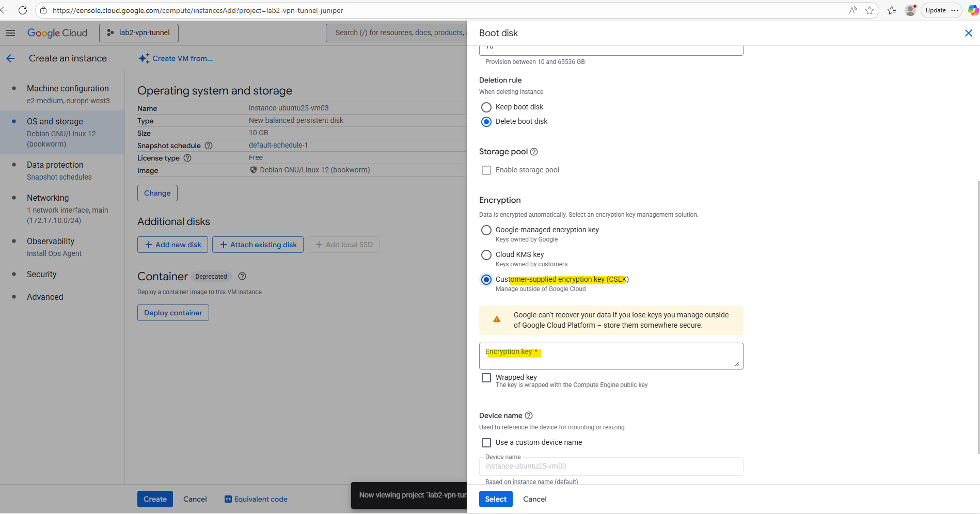Click the Google Cloud logo
The width and height of the screenshot is (980, 514).
click(x=57, y=33)
